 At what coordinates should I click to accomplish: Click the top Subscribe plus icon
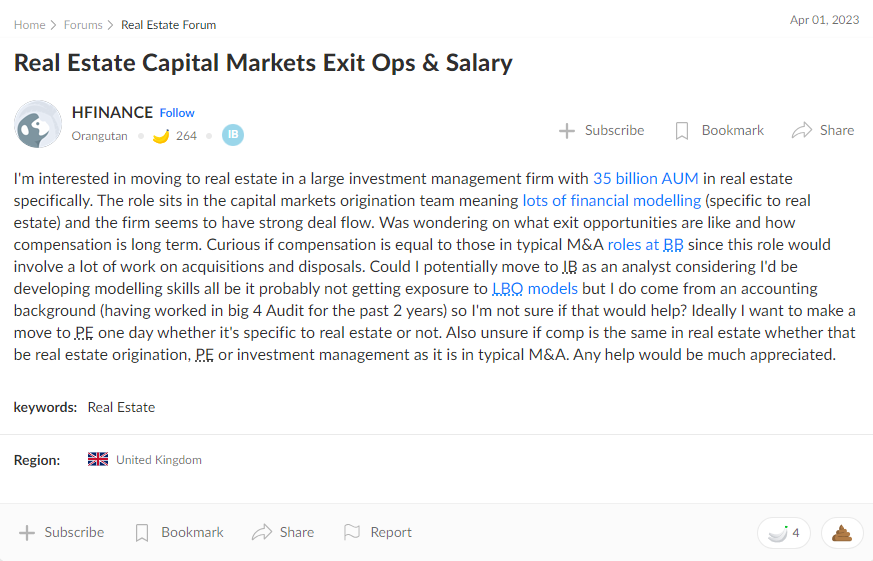567,130
